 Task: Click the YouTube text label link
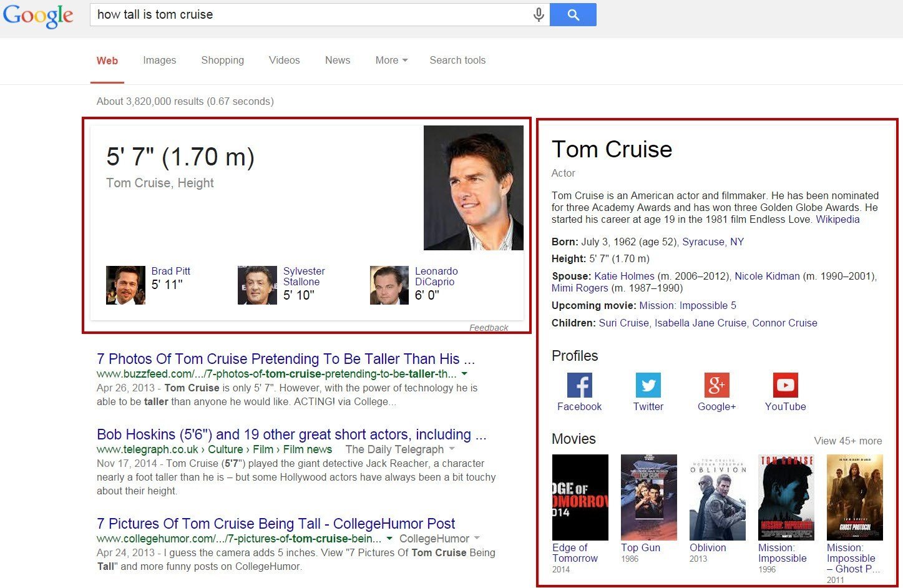[x=786, y=406]
